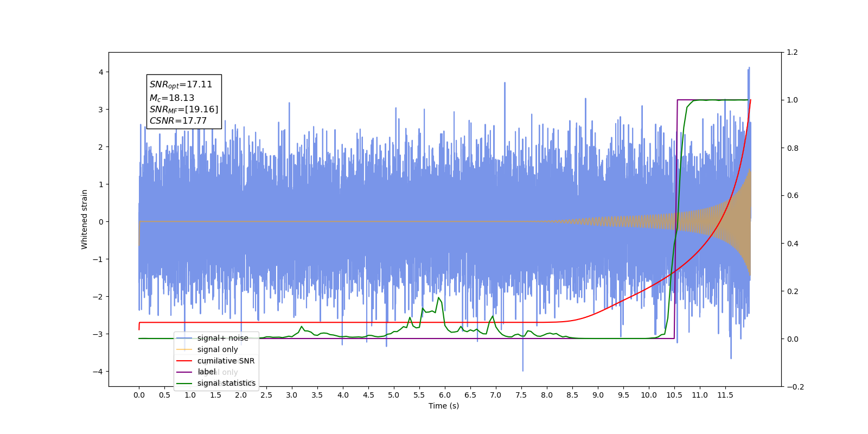Click the 3.0 tick on the time axis
Screen dimensions: 868x434
point(292,395)
